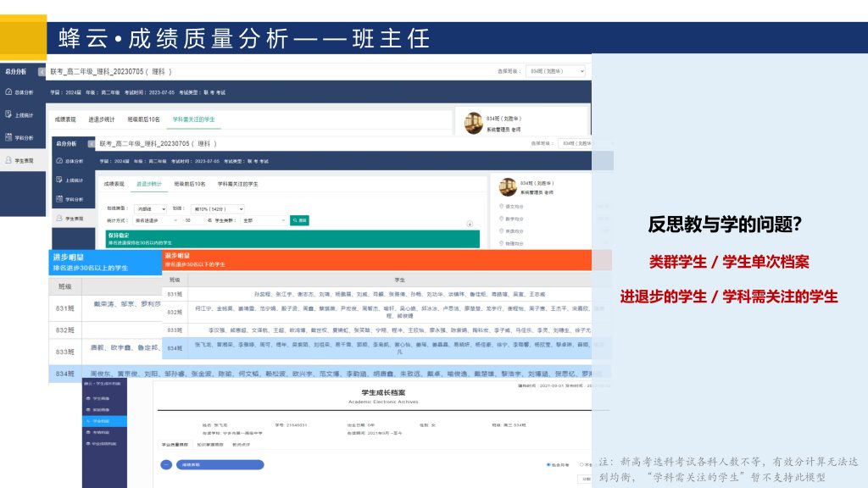Click the ranking number input showing 30
Viewport: 868px width, 488px height.
tap(192, 220)
